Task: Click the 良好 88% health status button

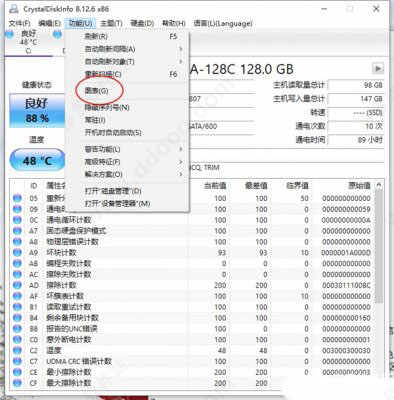Action: click(37, 111)
